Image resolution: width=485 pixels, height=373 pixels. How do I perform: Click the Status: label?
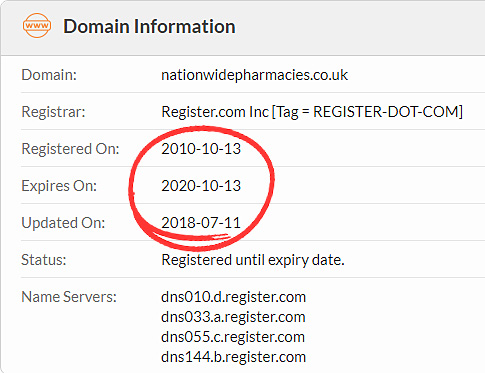44,260
